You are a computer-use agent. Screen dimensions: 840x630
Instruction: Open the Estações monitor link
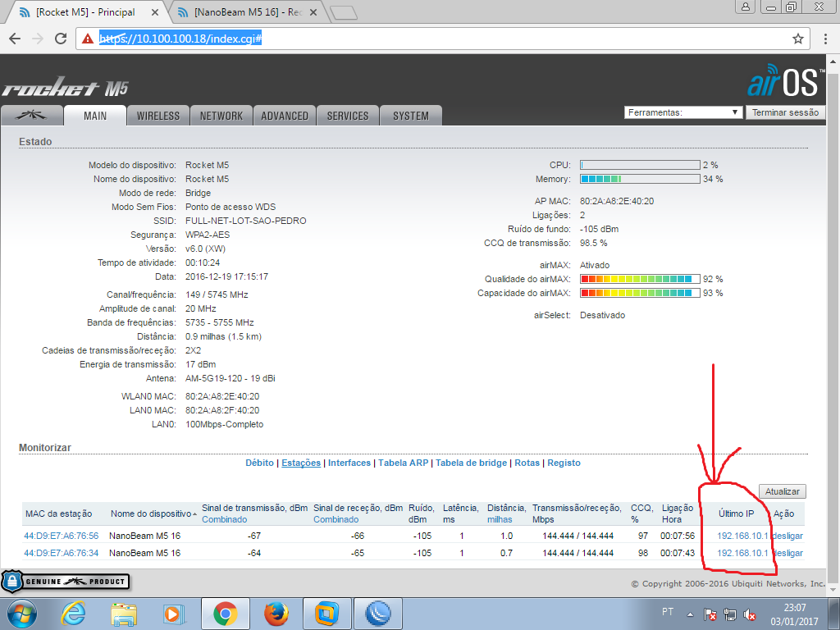point(301,463)
